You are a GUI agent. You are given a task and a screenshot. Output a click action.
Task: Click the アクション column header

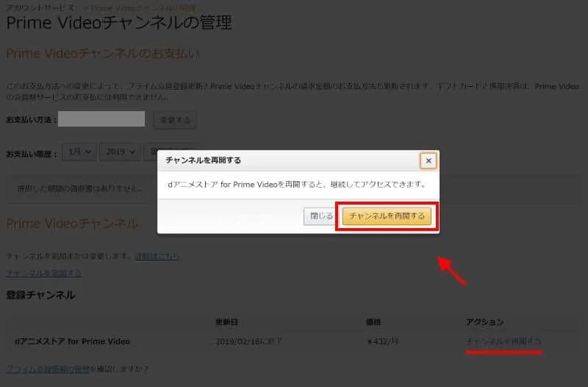[484, 322]
